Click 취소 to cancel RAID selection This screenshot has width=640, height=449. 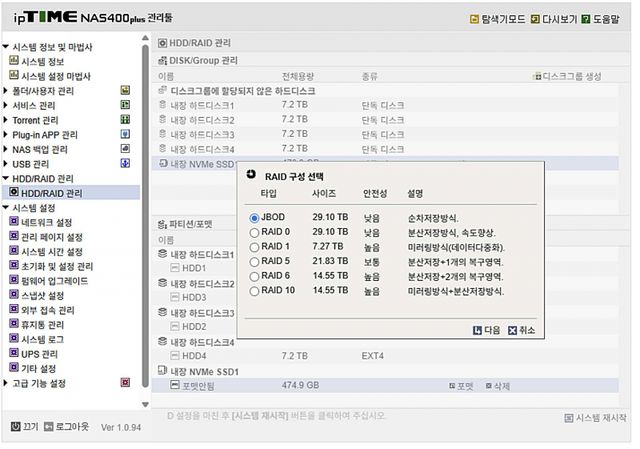(x=521, y=329)
